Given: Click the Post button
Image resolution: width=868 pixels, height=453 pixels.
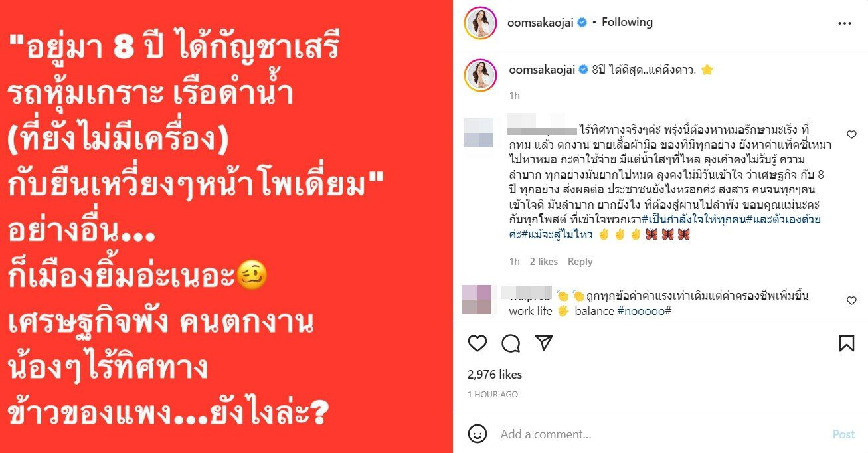Looking at the screenshot, I should coord(843,434).
